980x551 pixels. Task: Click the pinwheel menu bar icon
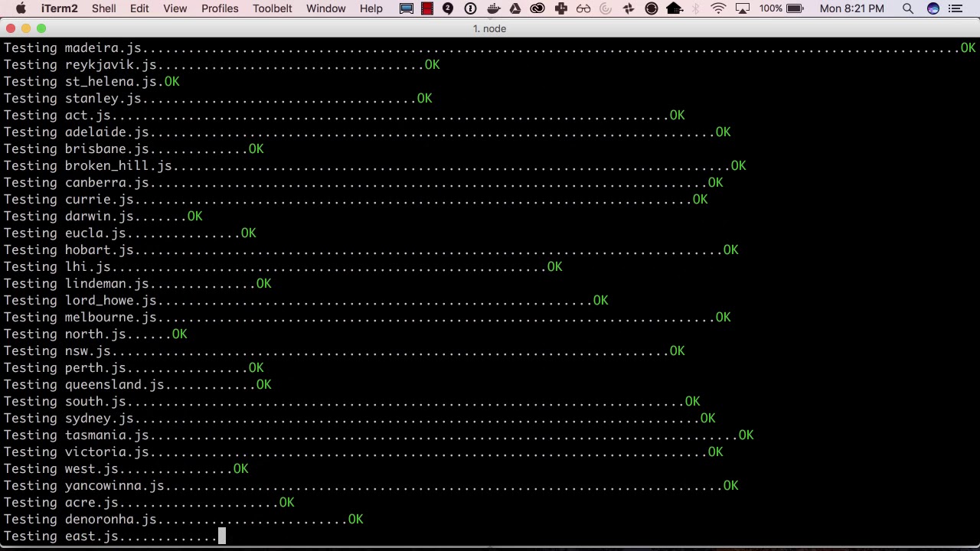(x=629, y=8)
